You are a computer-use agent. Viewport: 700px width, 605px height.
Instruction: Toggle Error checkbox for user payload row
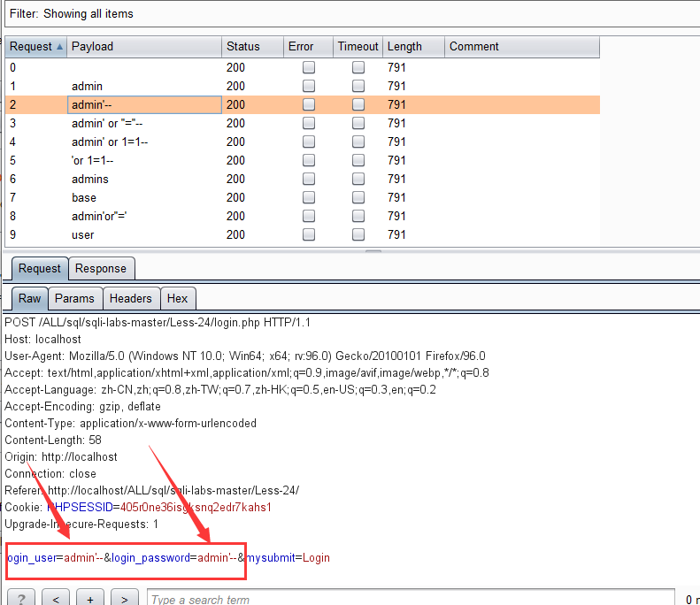tap(309, 234)
